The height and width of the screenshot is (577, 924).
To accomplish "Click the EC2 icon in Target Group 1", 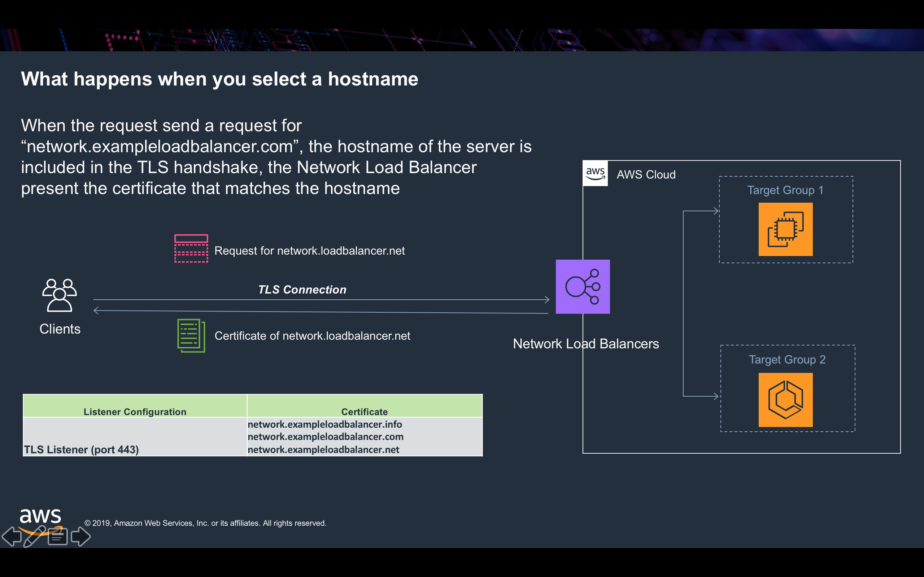I will 785,229.
